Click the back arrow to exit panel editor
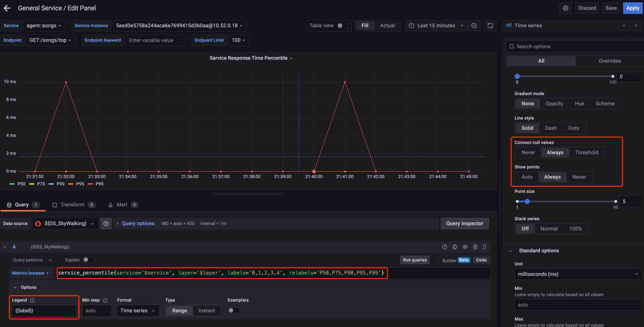 pos(7,8)
